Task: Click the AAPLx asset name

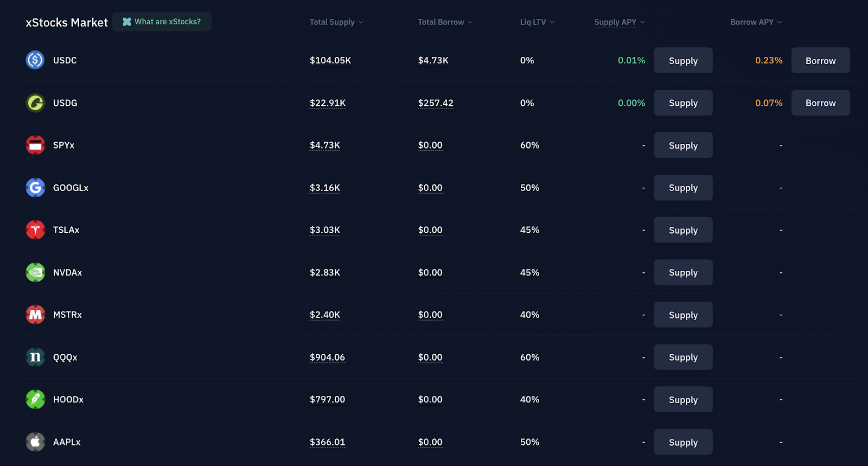Action: pyautogui.click(x=67, y=442)
